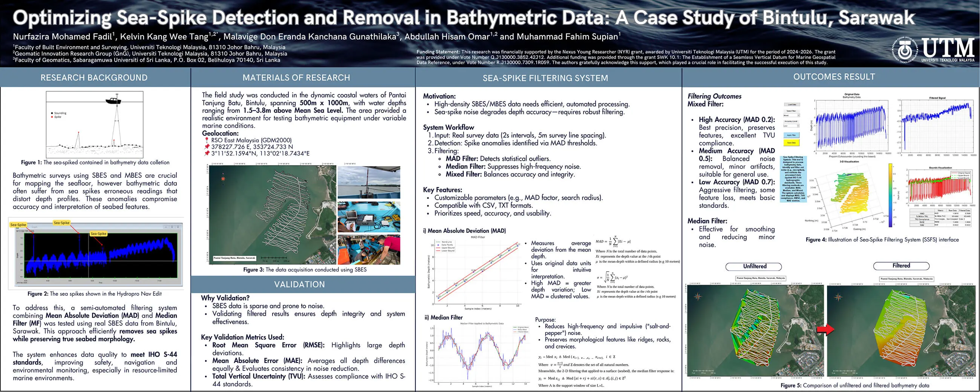Click the Figure 4 caption text
The height and width of the screenshot is (392, 980).
point(882,240)
